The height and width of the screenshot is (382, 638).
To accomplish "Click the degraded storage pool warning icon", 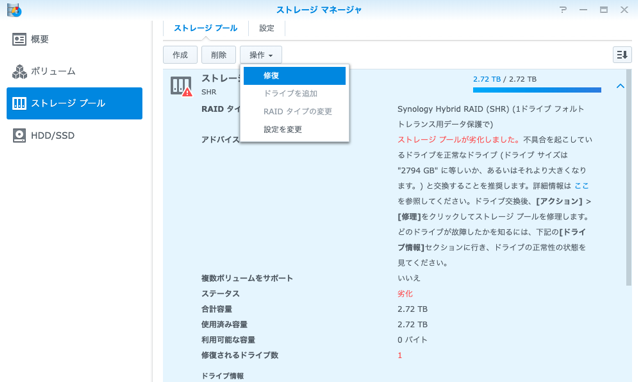I will [181, 86].
